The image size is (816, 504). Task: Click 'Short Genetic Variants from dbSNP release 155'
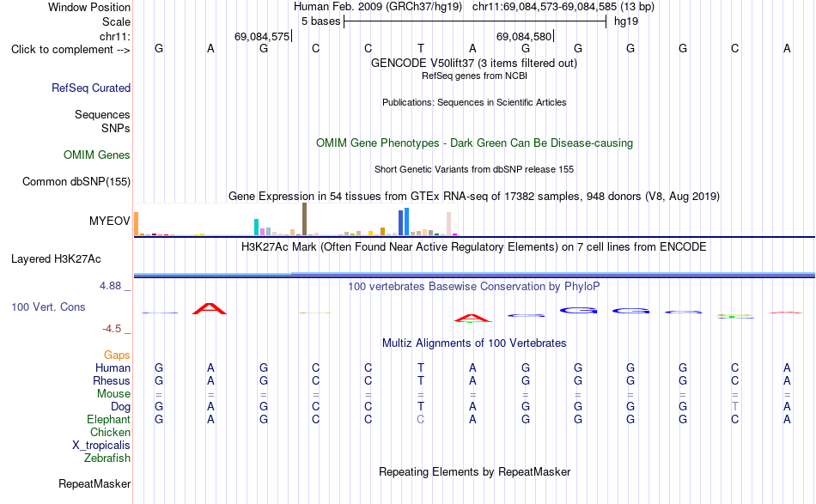[474, 169]
